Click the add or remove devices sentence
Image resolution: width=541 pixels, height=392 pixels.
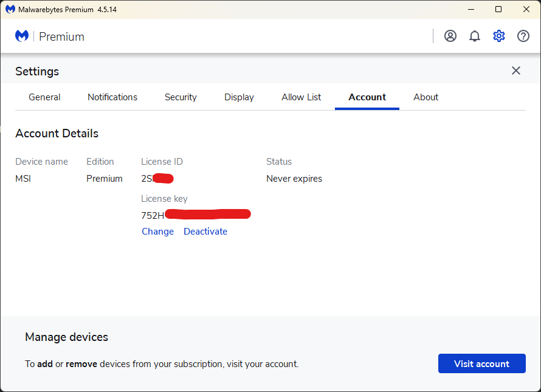162,364
